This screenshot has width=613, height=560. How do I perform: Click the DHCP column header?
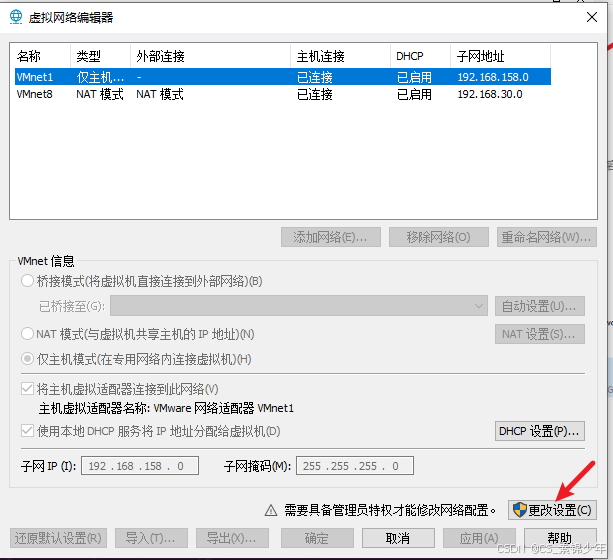pos(421,56)
